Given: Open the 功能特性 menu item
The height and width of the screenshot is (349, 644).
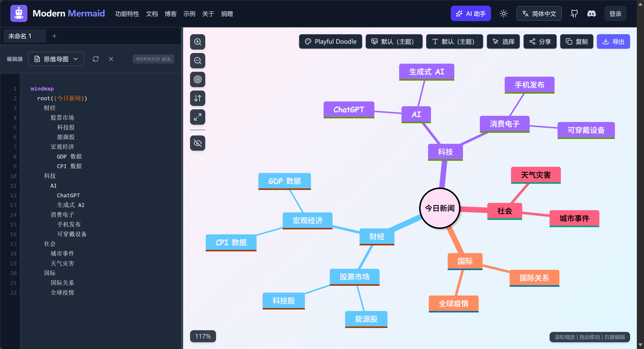Looking at the screenshot, I should (x=127, y=14).
